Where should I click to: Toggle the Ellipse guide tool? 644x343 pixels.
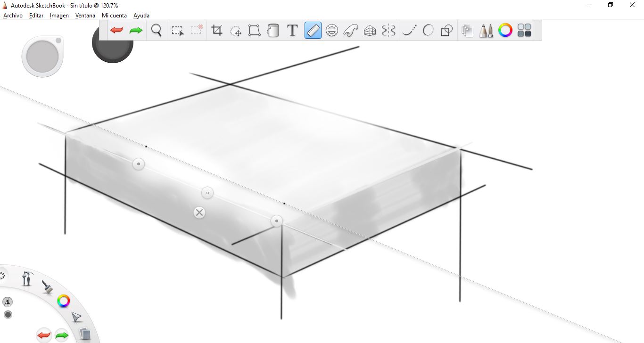point(332,31)
